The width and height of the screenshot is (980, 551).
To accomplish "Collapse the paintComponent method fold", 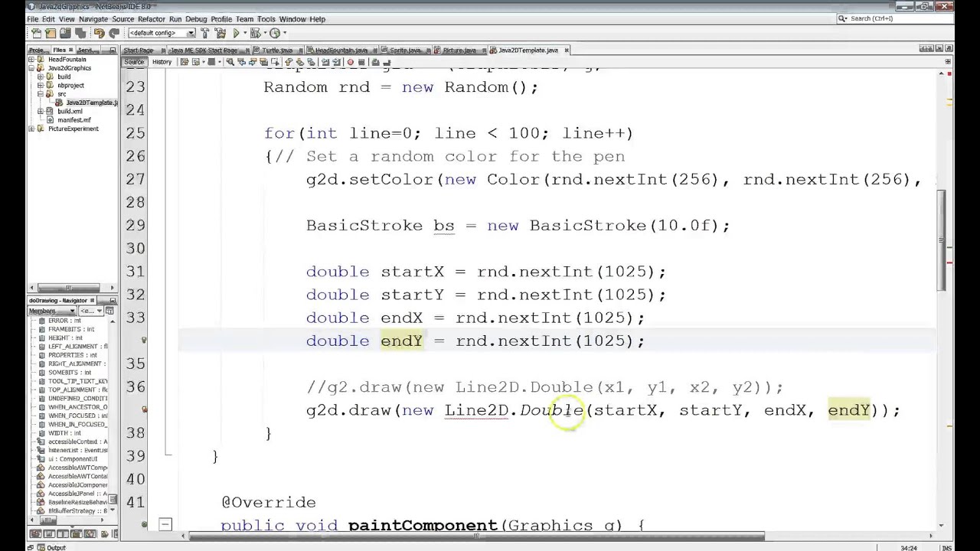I will tap(165, 524).
